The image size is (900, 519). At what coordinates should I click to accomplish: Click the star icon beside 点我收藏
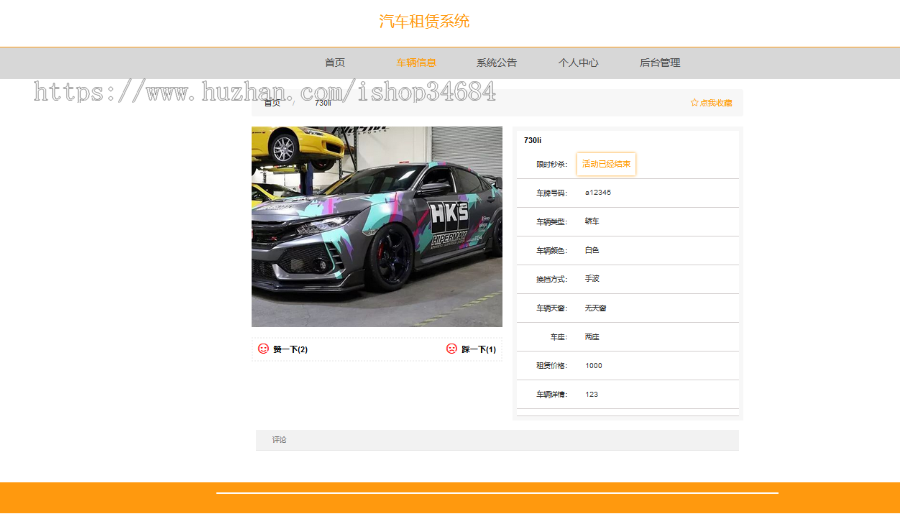[695, 102]
